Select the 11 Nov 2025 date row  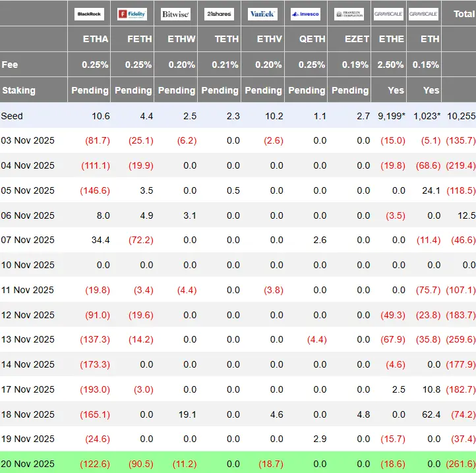[238, 290]
